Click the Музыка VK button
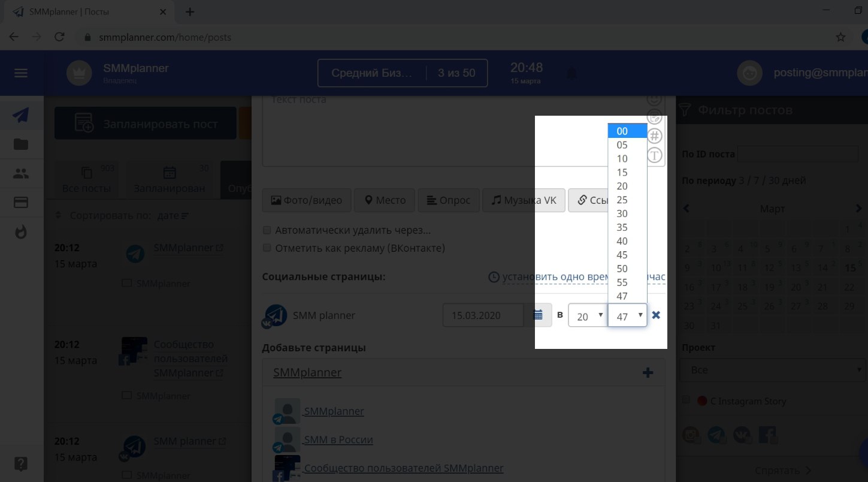The height and width of the screenshot is (482, 868). tap(524, 200)
